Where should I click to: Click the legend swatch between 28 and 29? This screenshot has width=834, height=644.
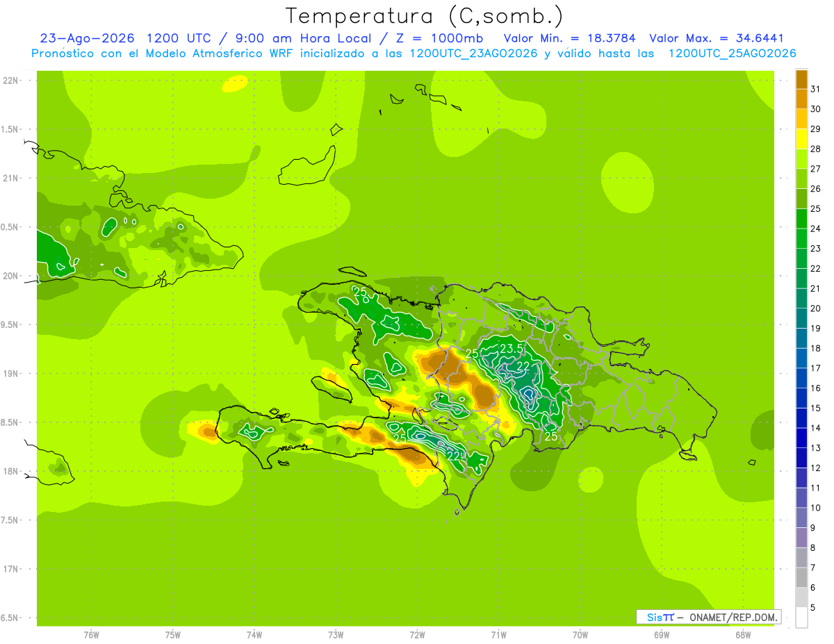click(x=801, y=138)
